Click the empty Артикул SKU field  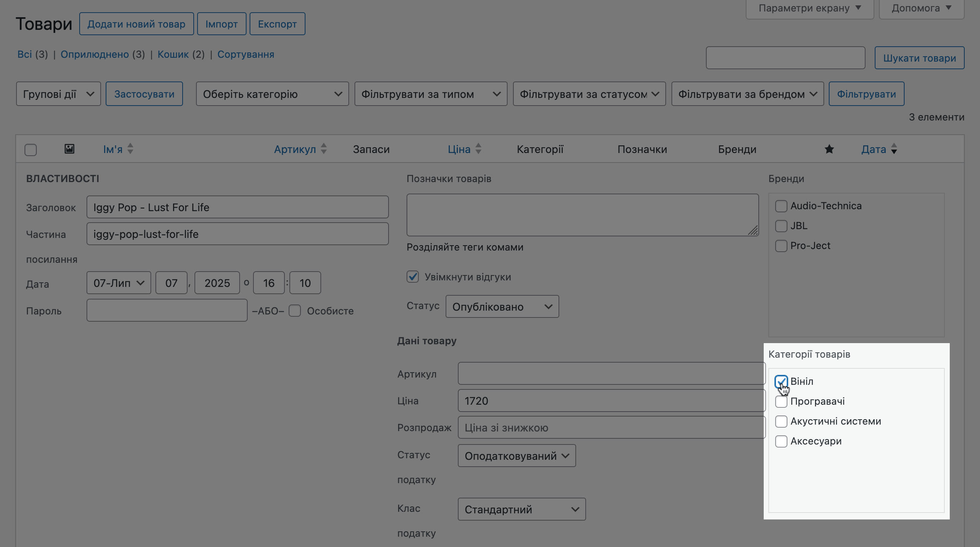[611, 373]
